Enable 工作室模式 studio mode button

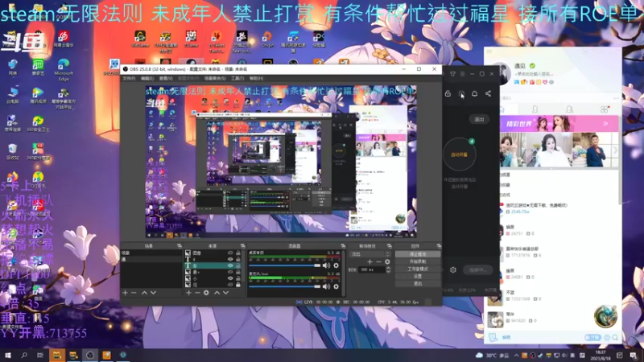418,269
